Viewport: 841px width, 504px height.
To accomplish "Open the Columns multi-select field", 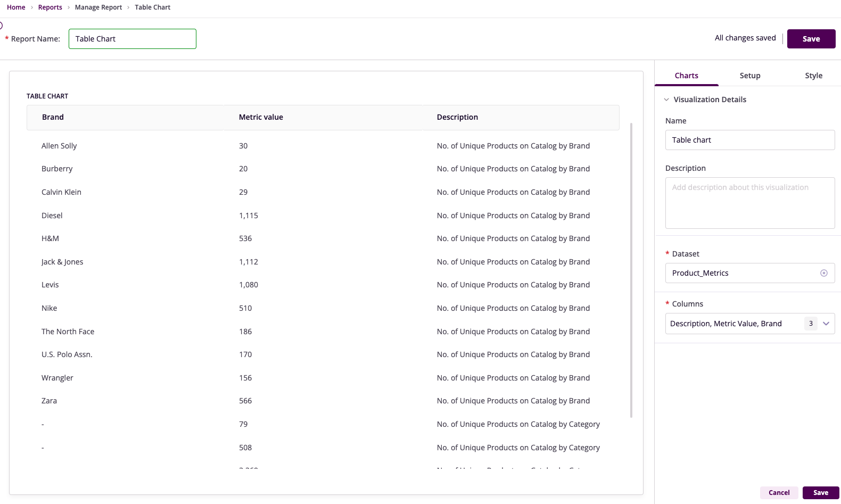I will point(735,324).
